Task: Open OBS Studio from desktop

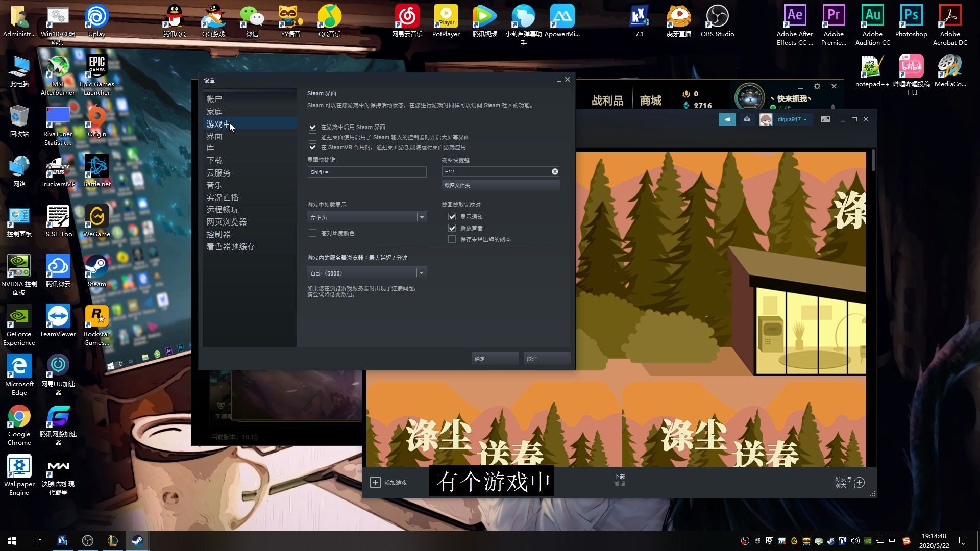Action: pos(718,20)
